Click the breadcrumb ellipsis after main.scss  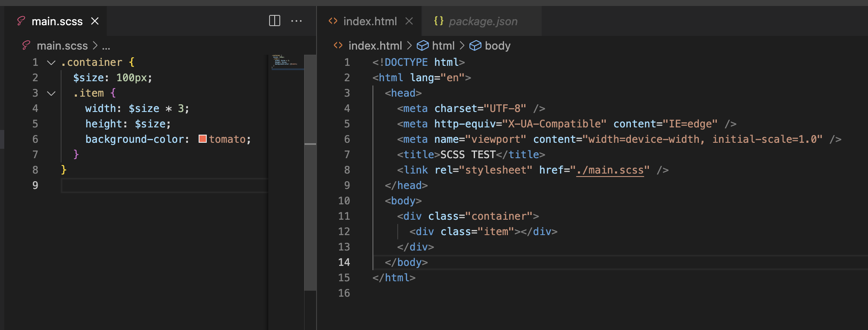(x=106, y=46)
